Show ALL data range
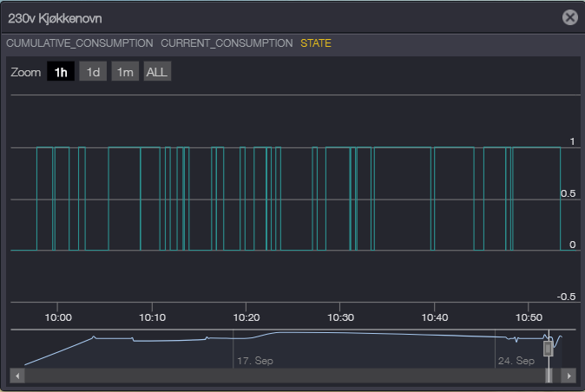Image resolution: width=585 pixels, height=392 pixels. coord(157,71)
